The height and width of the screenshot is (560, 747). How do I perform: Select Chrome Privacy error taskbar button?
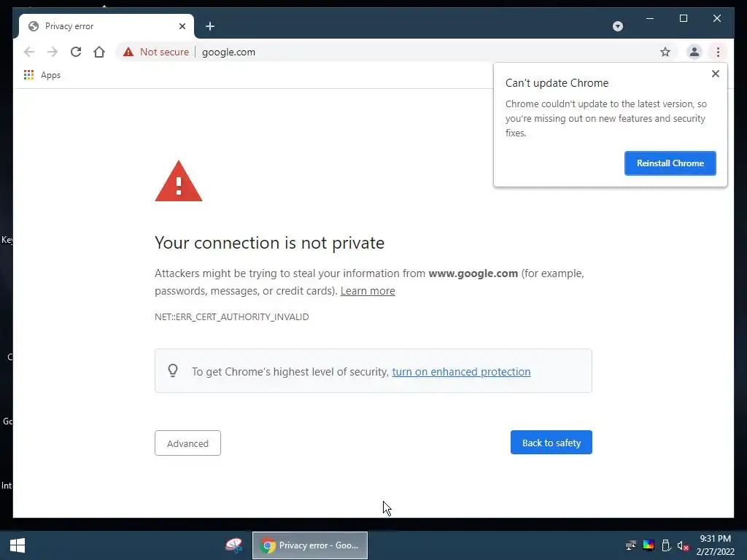[309, 545]
